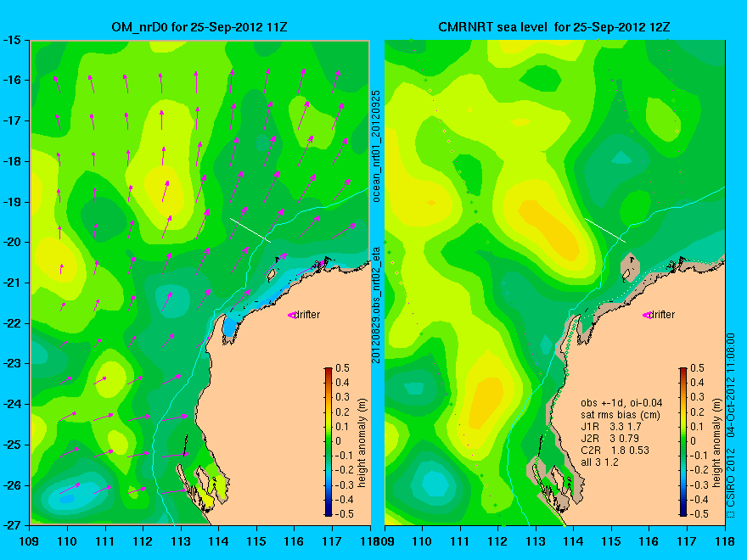This screenshot has width=747, height=560.
Task: Click the 'drifter' legend label in right map
Action: (x=662, y=314)
